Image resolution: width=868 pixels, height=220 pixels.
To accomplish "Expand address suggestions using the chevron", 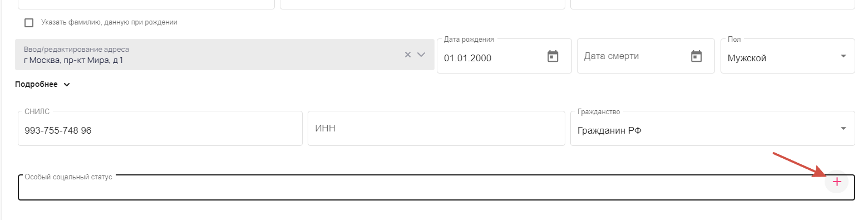I will pos(421,55).
